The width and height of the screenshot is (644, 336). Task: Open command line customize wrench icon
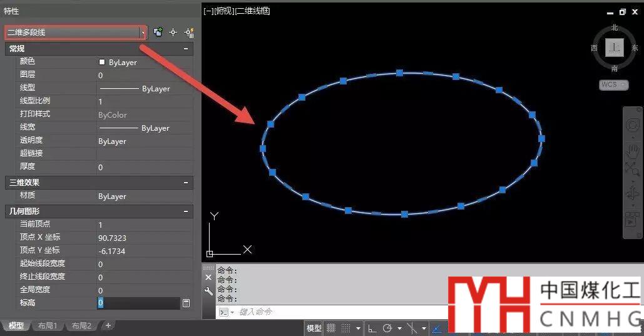click(x=208, y=291)
